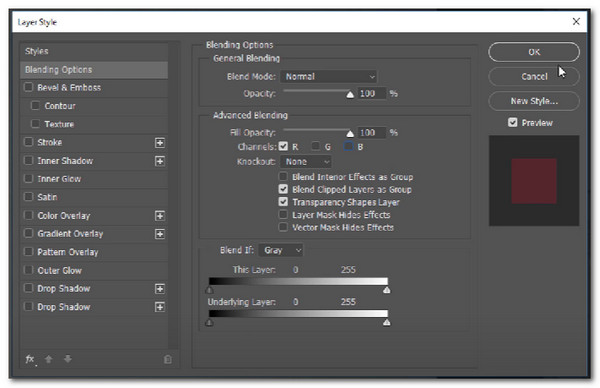Toggle the Preview checkbox

(513, 122)
